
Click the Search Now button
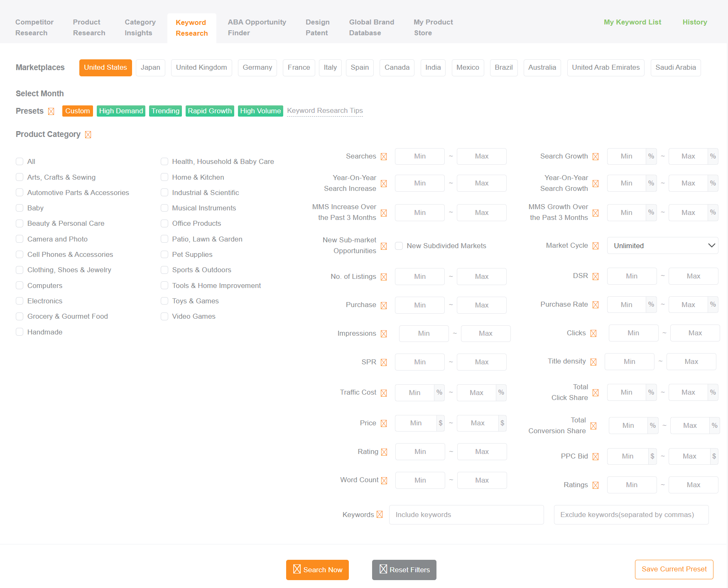click(317, 570)
